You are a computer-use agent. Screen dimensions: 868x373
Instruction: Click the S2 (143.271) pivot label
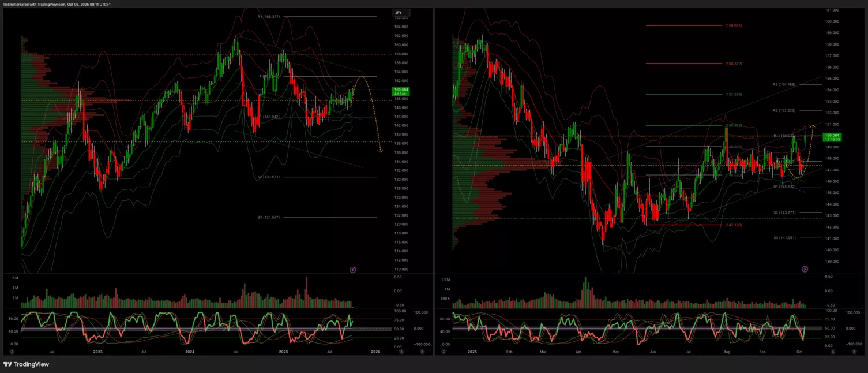pyautogui.click(x=784, y=212)
